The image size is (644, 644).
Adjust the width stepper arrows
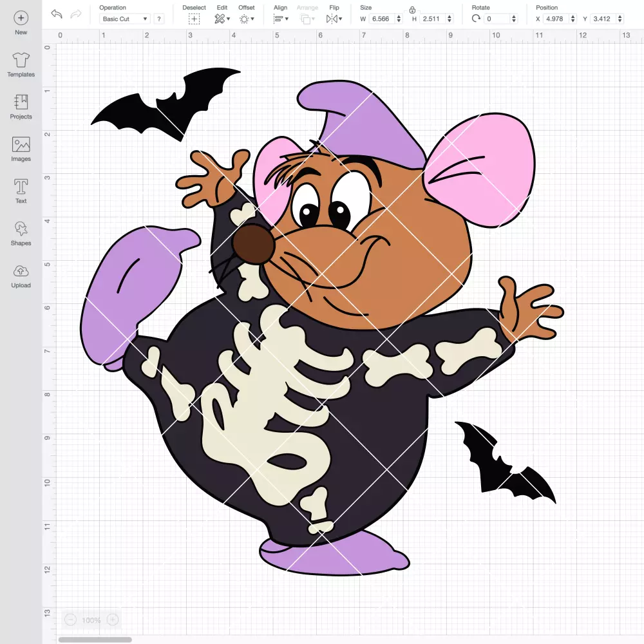tap(399, 19)
